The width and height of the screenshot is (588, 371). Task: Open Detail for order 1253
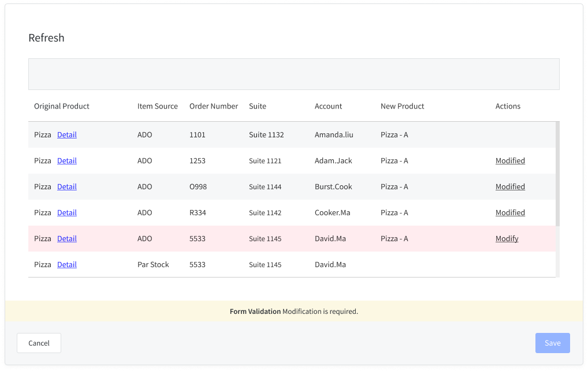(66, 160)
